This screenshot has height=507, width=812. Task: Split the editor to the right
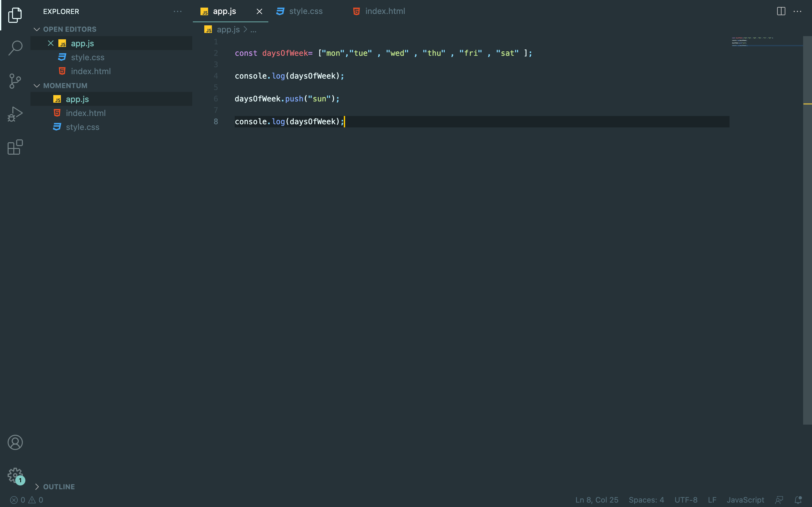tap(781, 11)
